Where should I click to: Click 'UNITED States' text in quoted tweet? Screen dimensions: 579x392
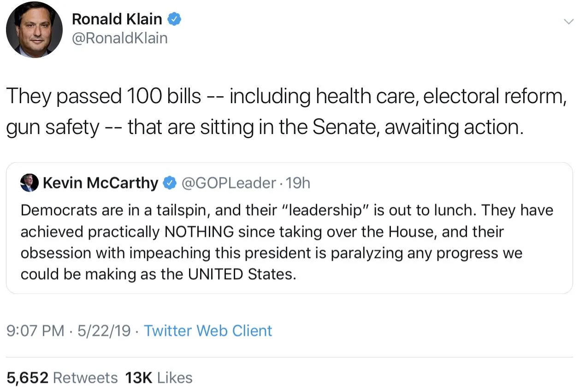pos(240,275)
